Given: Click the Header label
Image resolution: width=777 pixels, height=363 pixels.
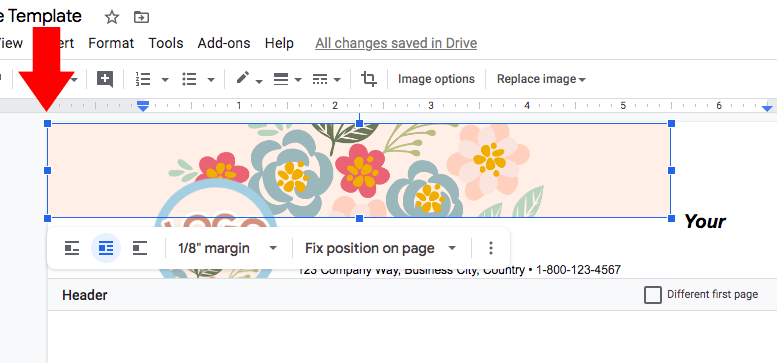Looking at the screenshot, I should coord(85,296).
